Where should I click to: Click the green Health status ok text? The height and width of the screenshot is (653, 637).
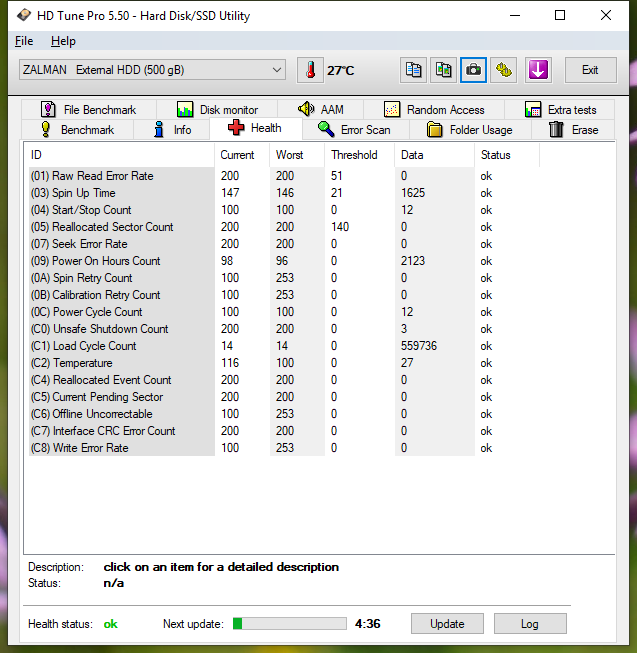coord(110,624)
